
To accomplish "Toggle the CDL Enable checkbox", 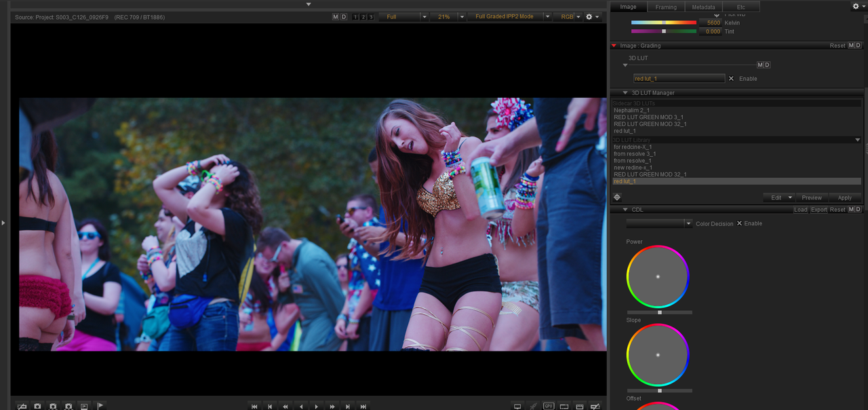I will (x=740, y=223).
